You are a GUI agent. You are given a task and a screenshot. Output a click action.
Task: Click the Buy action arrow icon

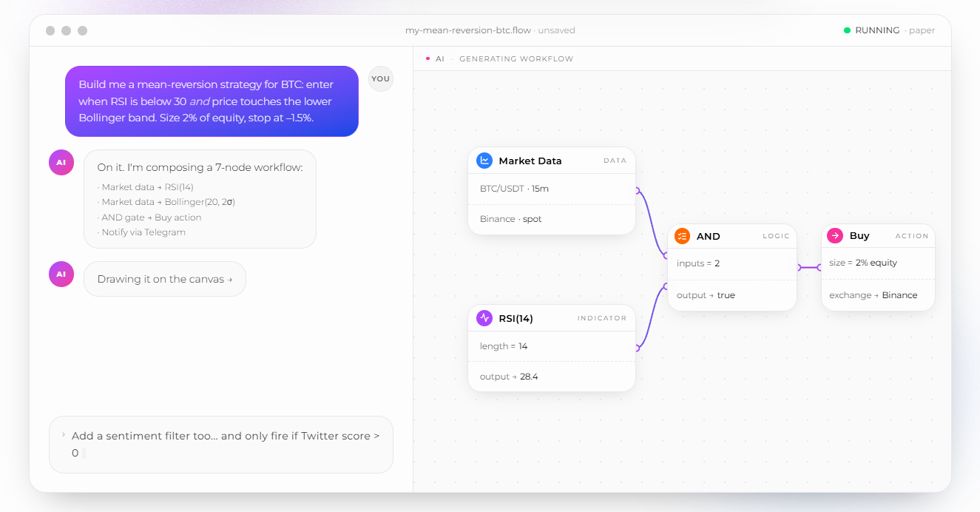click(835, 235)
